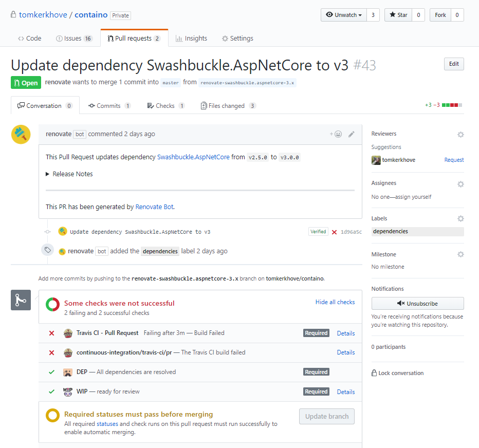This screenshot has height=448, width=479.
Task: Click the renovate-swashbuckle.aspnetcore-3.x branch label
Action: [247, 83]
